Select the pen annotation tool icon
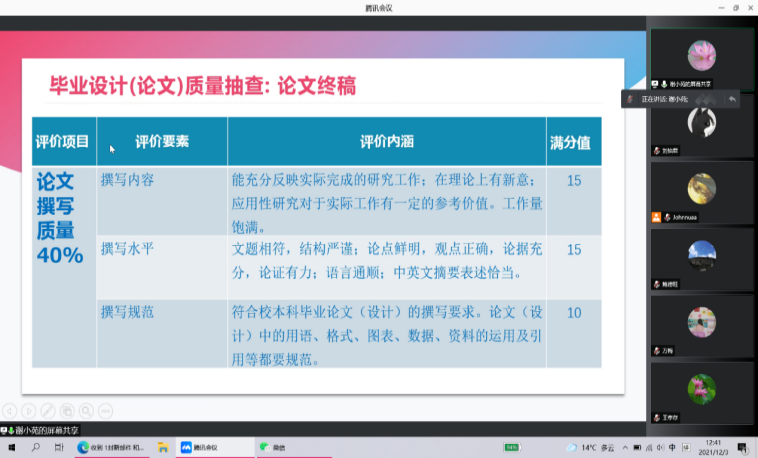This screenshot has height=458, width=758. point(47,410)
